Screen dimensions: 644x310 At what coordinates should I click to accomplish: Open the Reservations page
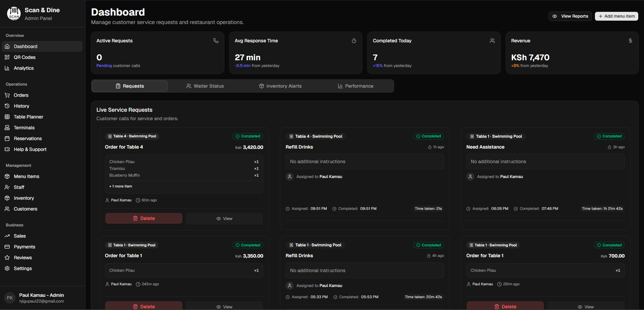(x=42, y=138)
